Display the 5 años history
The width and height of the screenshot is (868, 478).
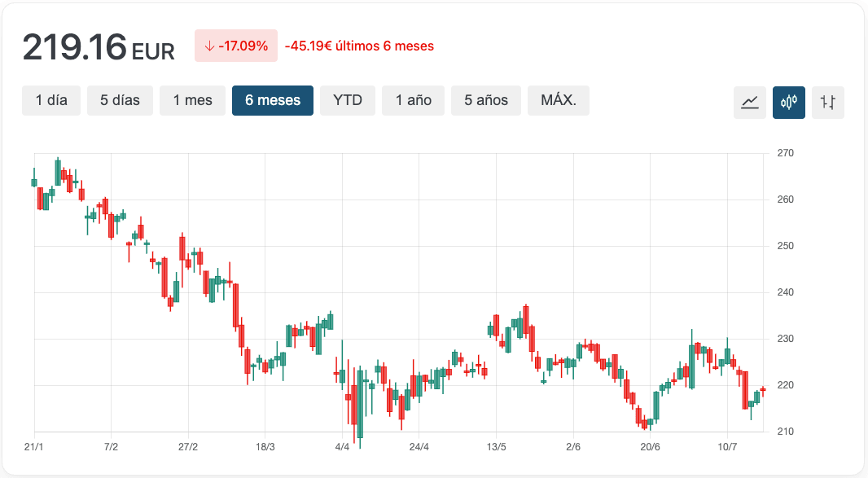[486, 101]
